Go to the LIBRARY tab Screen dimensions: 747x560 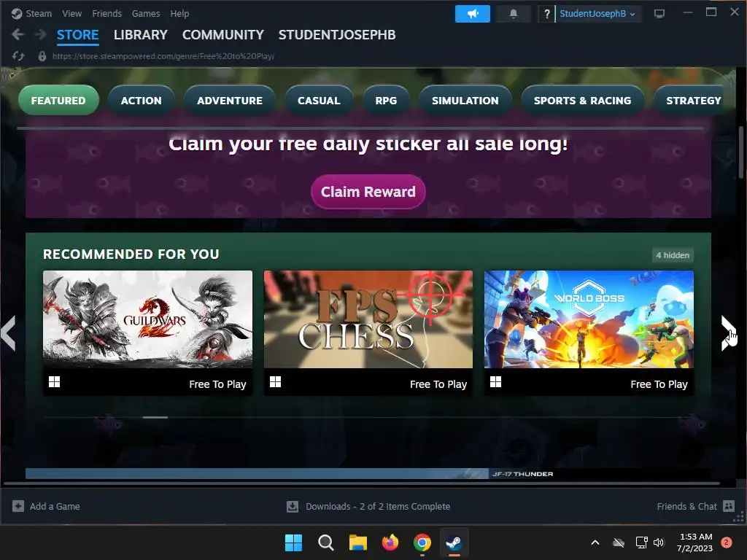tap(141, 35)
